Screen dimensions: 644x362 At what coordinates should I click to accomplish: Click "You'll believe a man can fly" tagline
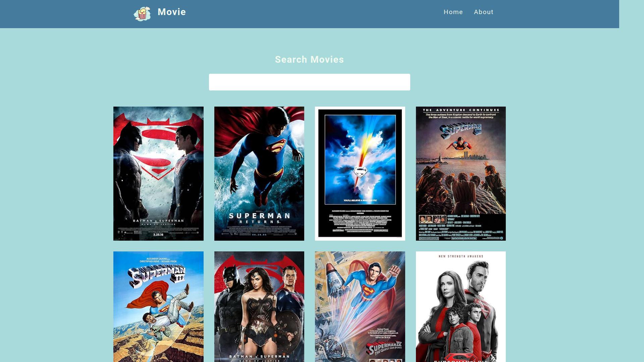coord(360,200)
